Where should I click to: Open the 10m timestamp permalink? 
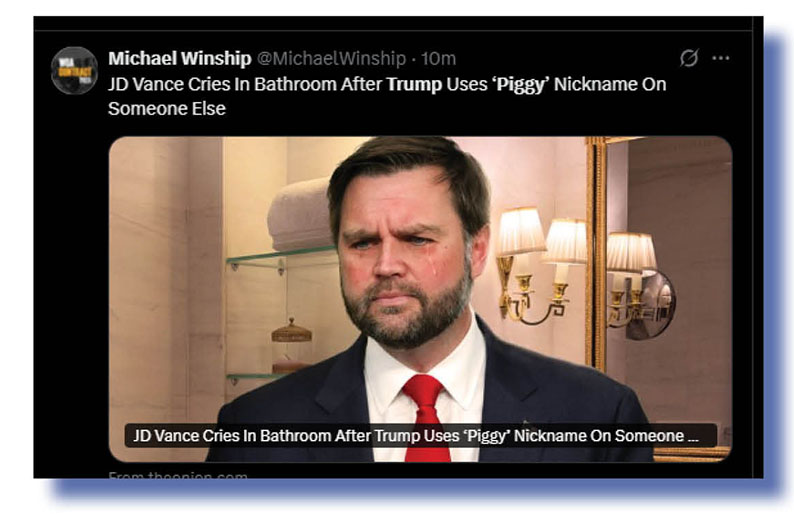point(439,58)
